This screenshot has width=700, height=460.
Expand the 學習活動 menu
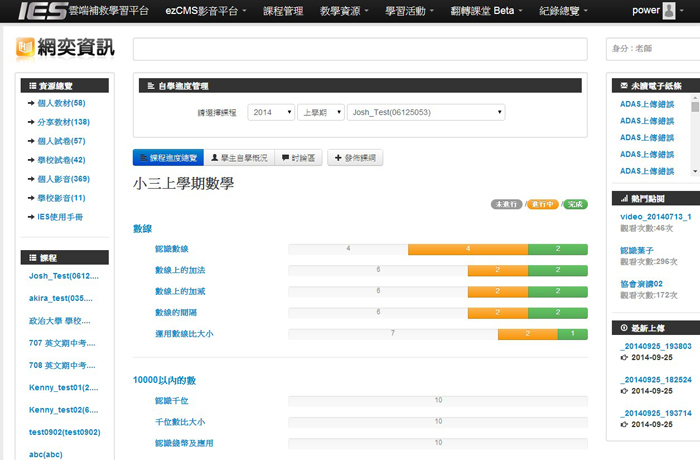coord(409,11)
